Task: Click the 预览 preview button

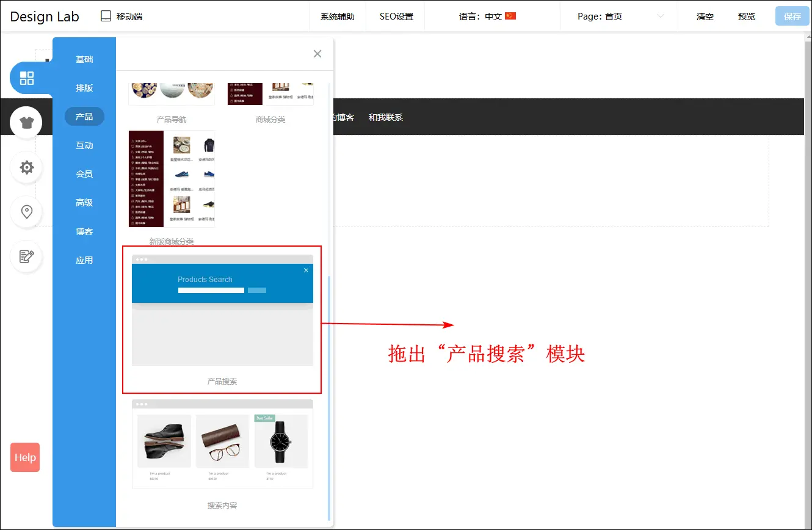Action: point(746,16)
